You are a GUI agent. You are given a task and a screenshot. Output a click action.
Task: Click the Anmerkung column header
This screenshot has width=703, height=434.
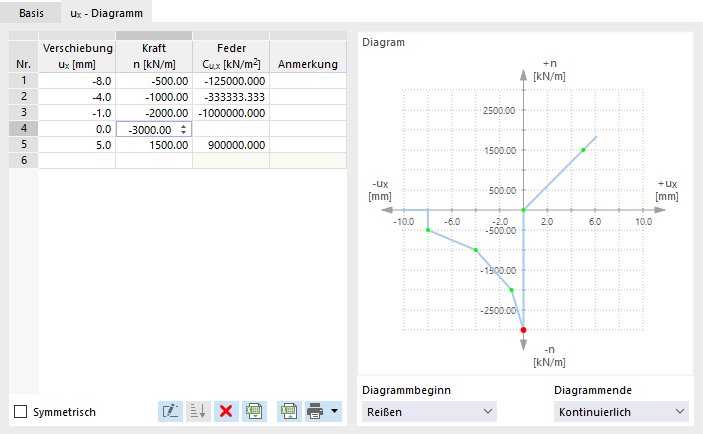pos(308,56)
